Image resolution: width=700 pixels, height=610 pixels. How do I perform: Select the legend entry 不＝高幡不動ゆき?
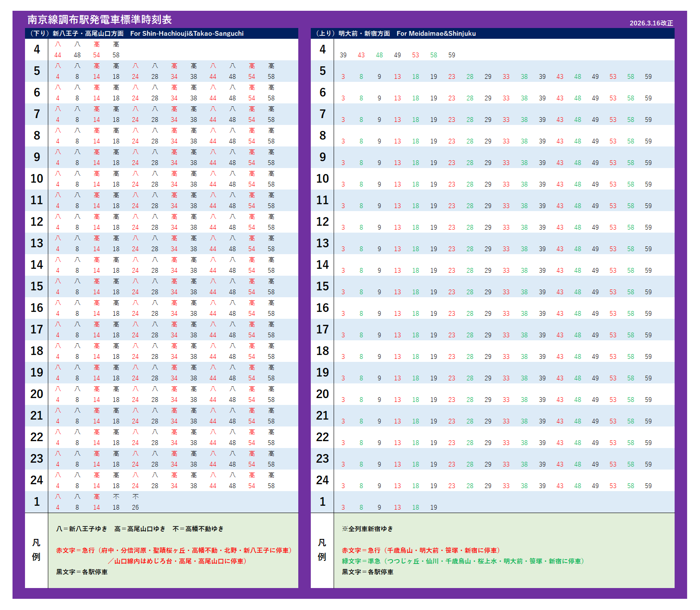pos(198,529)
